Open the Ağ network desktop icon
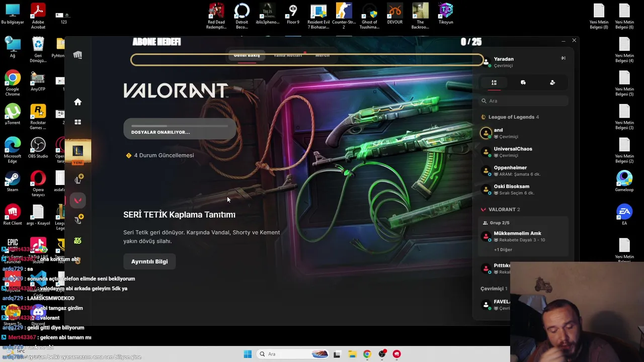Image resolution: width=644 pixels, height=362 pixels. point(13,48)
